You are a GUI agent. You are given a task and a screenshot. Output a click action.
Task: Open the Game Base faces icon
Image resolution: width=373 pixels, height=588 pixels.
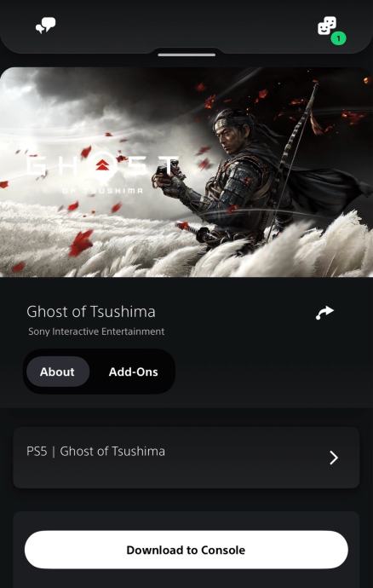[x=327, y=26]
